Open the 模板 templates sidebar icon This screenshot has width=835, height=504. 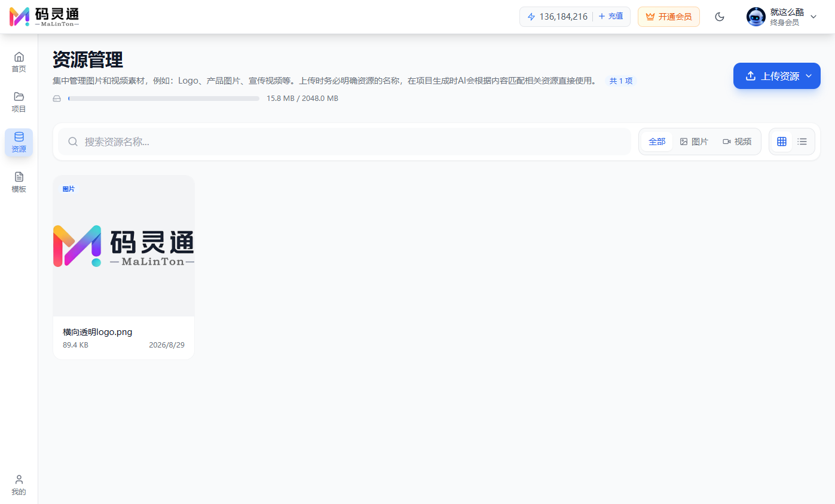coord(19,182)
